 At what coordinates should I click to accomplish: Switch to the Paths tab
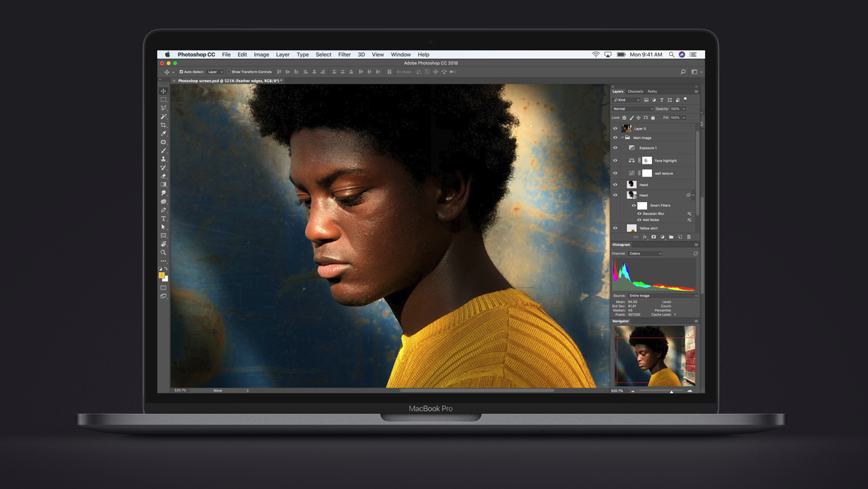click(x=652, y=91)
